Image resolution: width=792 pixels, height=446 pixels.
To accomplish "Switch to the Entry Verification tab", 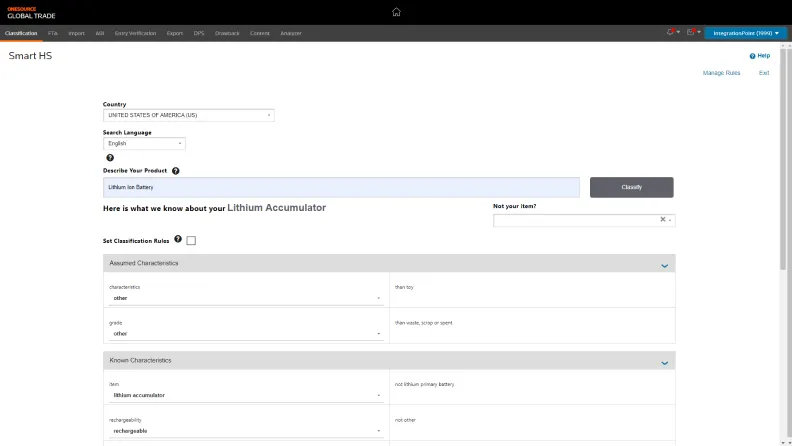I will pos(135,33).
